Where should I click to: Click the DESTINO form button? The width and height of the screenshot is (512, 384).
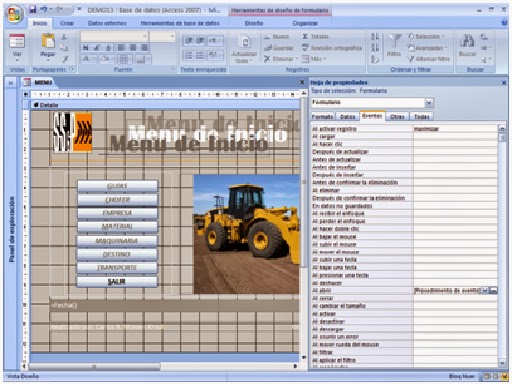coord(117,254)
